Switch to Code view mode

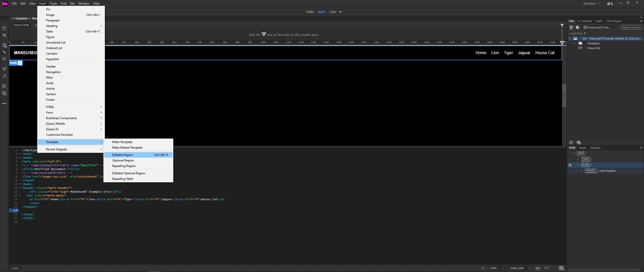310,12
